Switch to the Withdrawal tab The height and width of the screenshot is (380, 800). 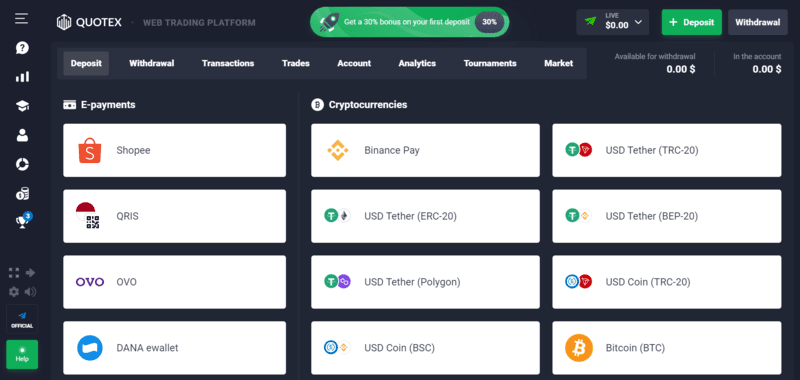pyautogui.click(x=152, y=63)
